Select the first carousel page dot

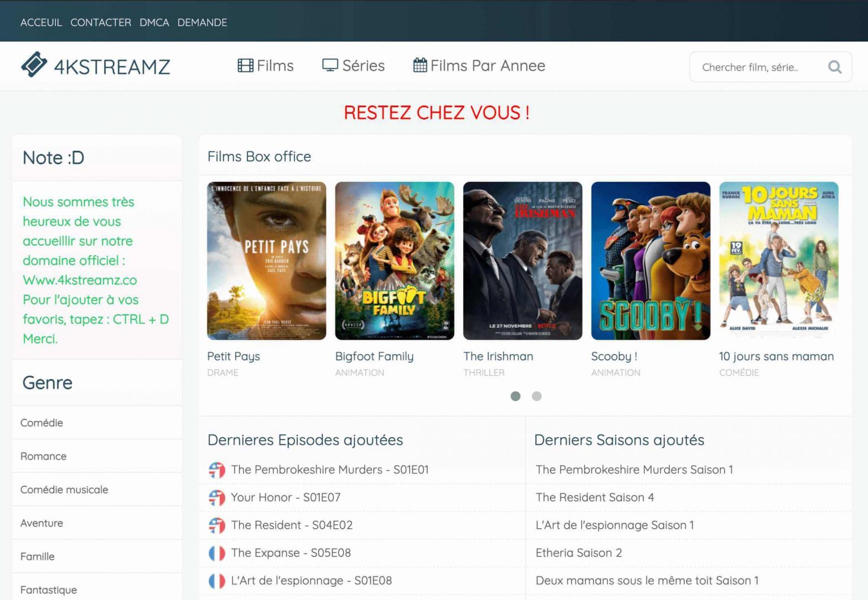[x=515, y=397]
